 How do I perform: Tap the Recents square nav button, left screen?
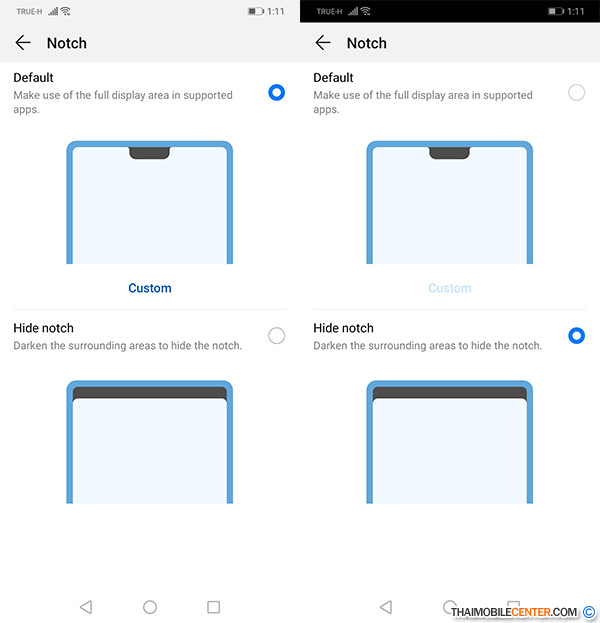[214, 607]
